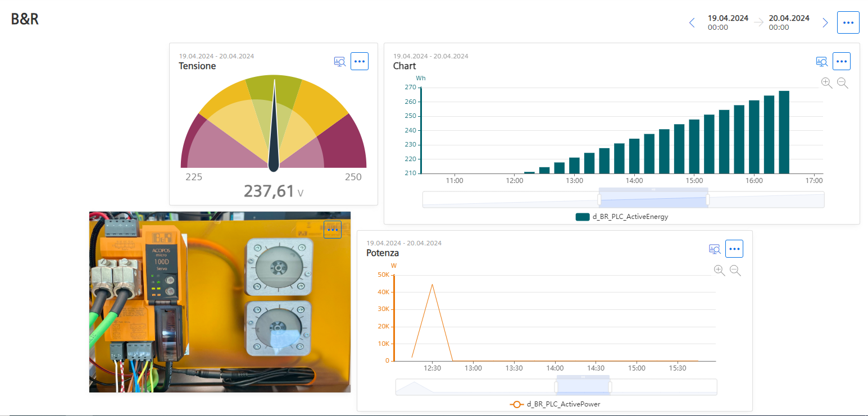Screen dimensions: 868x416
Task: Open data explorer icon on Tensione widget
Action: (339, 61)
